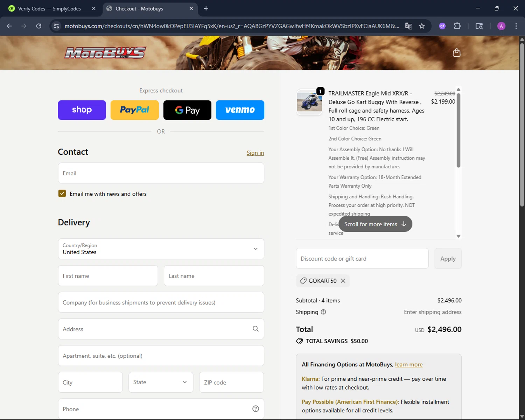Viewport: 525px width, 420px height.
Task: Focus the Phone field
Action: pos(161,409)
